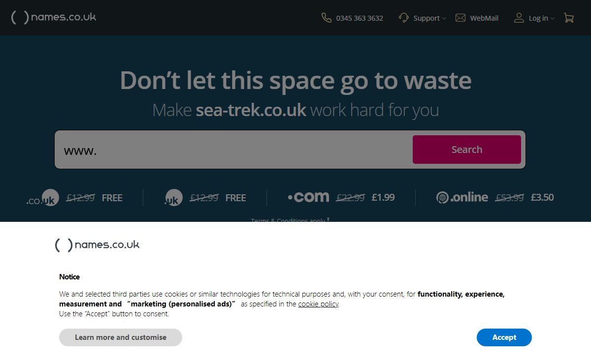Select the .co.uk domain badge

click(x=43, y=198)
